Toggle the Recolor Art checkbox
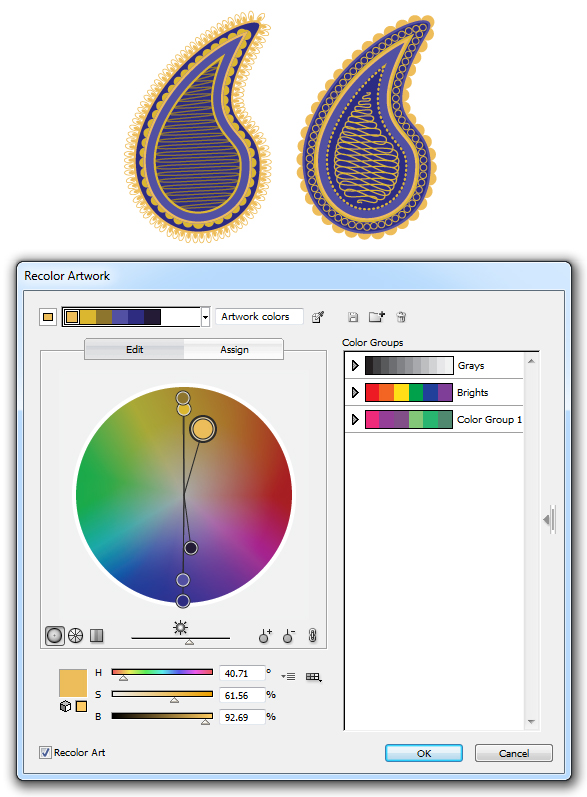Viewport: 587px width, 797px height. (x=45, y=752)
